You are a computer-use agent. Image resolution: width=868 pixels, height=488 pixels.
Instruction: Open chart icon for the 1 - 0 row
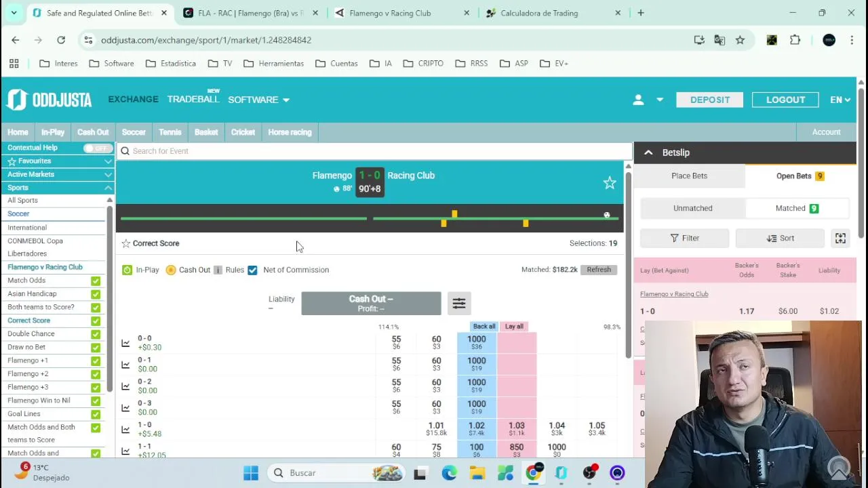click(125, 430)
